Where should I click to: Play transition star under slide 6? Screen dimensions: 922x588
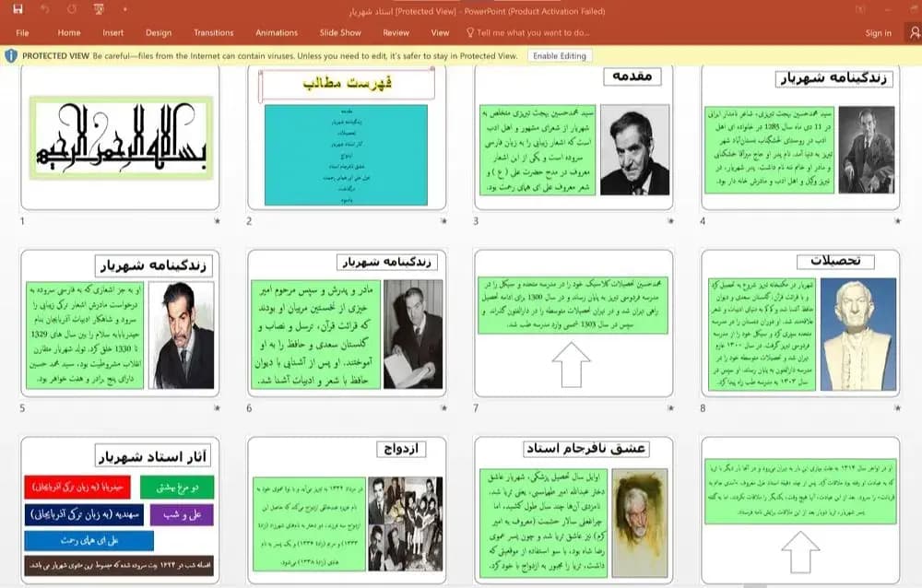click(444, 408)
